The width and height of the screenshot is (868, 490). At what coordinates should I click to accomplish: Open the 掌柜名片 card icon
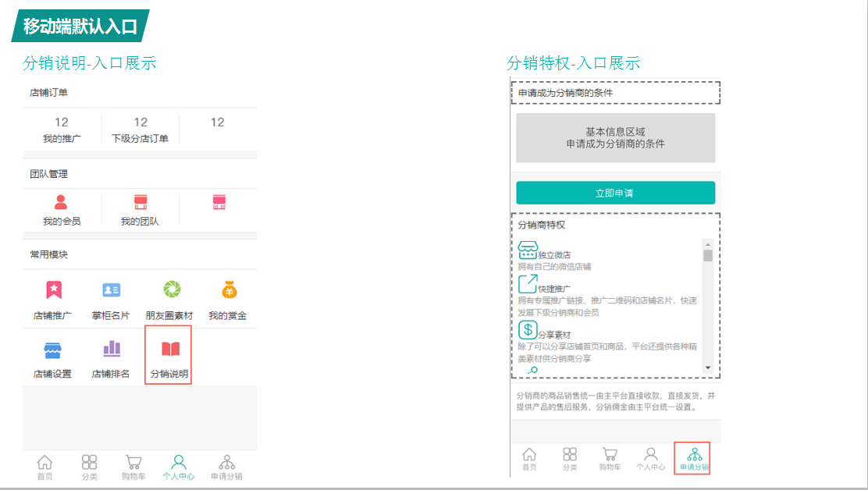pyautogui.click(x=111, y=290)
